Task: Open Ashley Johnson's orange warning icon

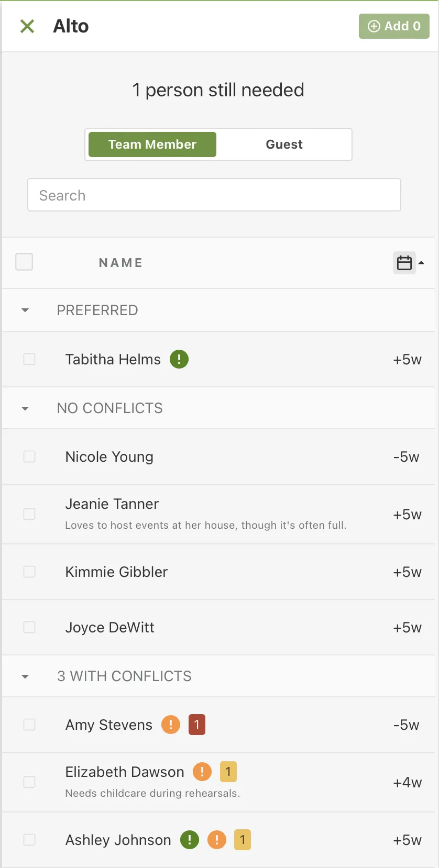Action: [216, 840]
